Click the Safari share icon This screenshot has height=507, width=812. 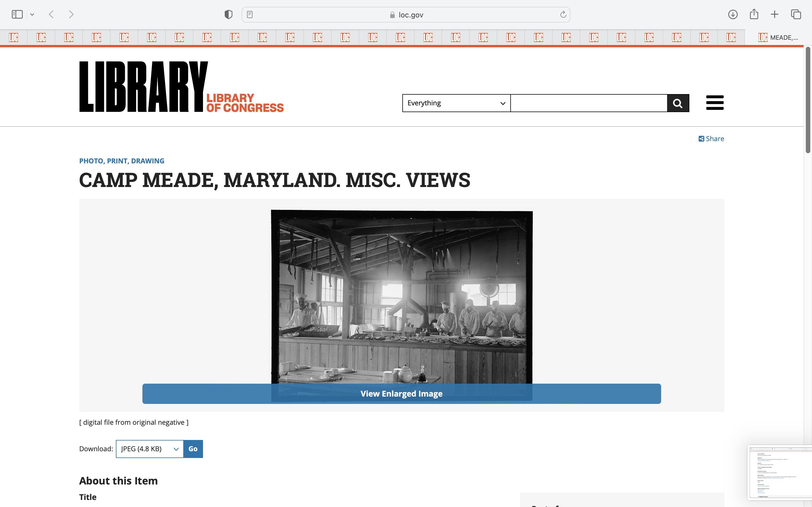[754, 14]
